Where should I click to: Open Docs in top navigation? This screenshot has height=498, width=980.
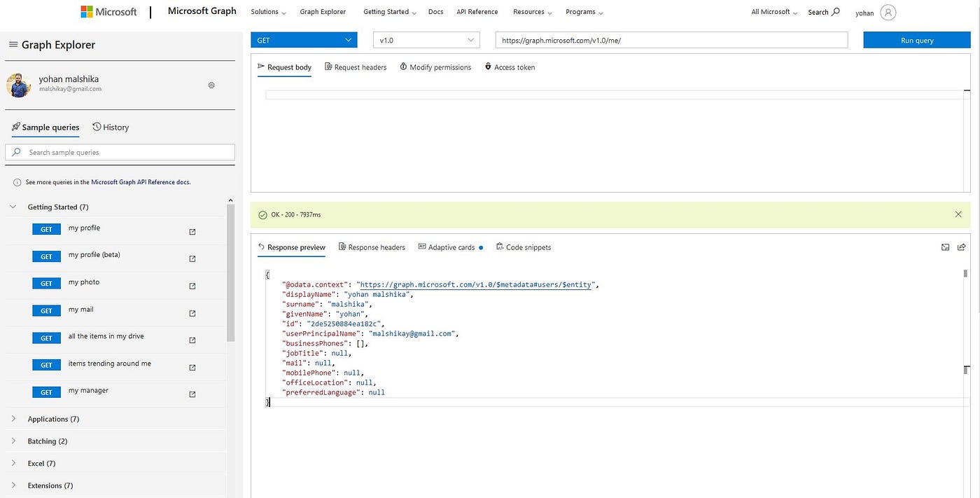435,12
